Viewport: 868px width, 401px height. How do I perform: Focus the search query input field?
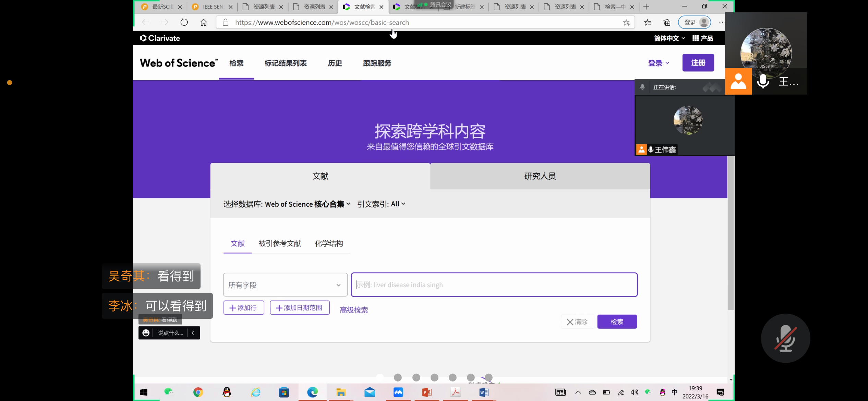[494, 285]
